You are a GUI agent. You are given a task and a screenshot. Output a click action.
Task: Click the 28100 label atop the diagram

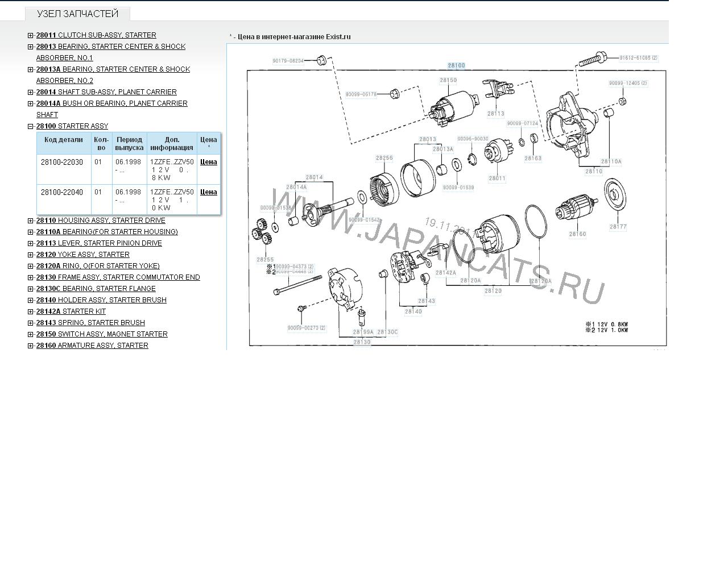click(456, 65)
